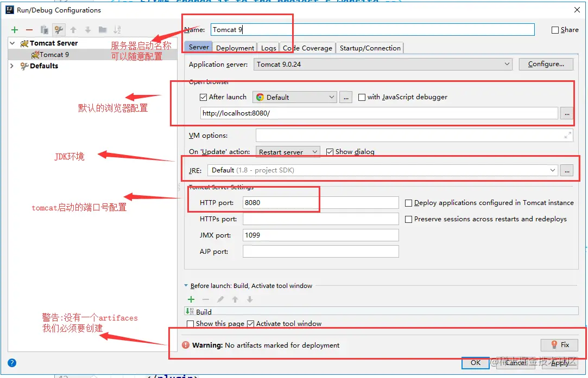The image size is (588, 378).
Task: Open browse button next to JRE
Action: point(567,170)
